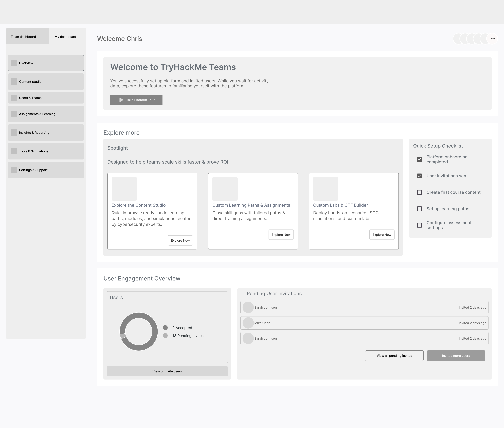
Task: Click the play icon on Take Platform Tour
Action: click(x=121, y=100)
